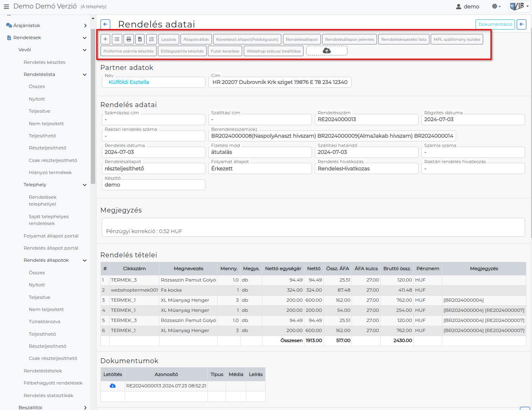This screenshot has height=410, width=532.
Task: Click the Fa kocka item name
Action: [x=171, y=290]
